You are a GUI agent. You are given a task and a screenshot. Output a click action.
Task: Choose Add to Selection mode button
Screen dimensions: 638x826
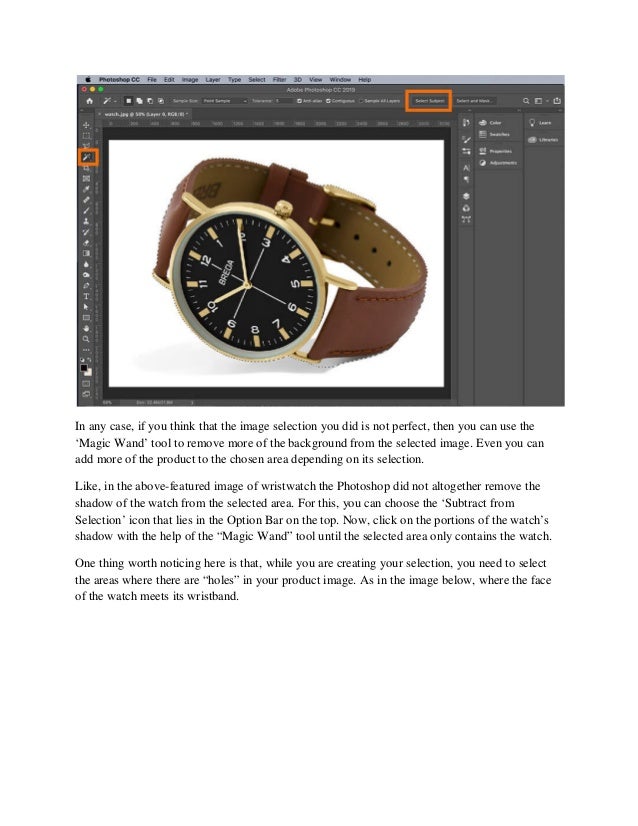coord(140,101)
